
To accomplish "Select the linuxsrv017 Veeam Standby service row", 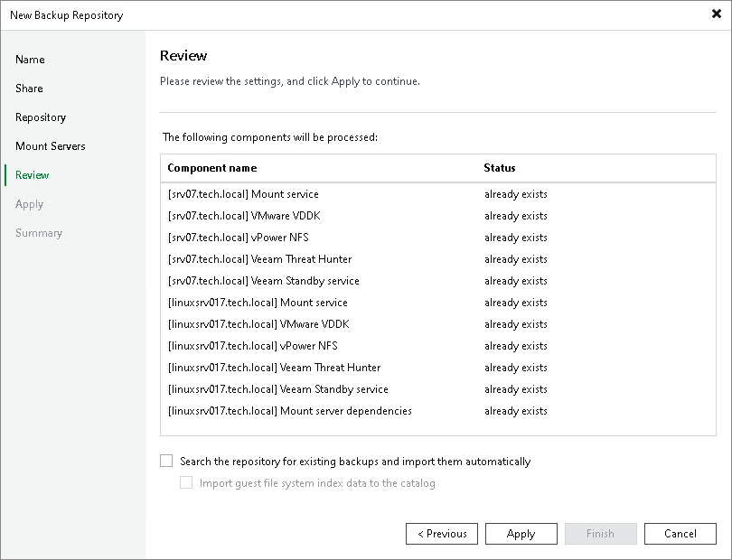I will [438, 389].
